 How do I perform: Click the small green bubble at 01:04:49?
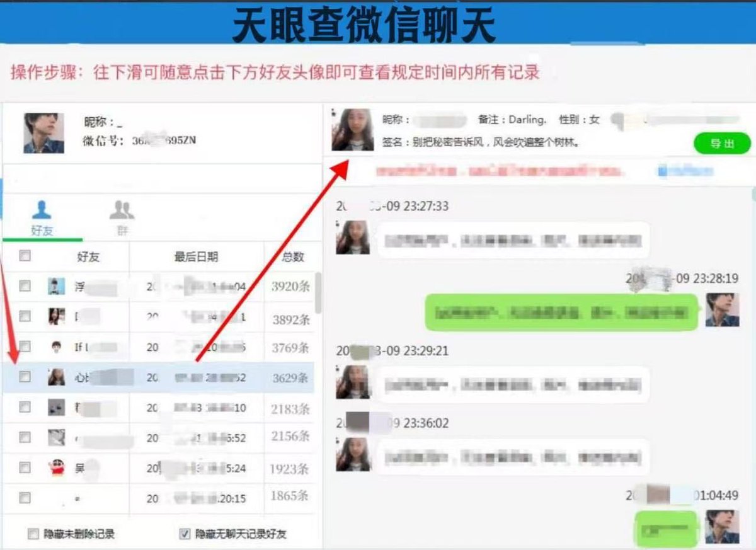click(666, 528)
